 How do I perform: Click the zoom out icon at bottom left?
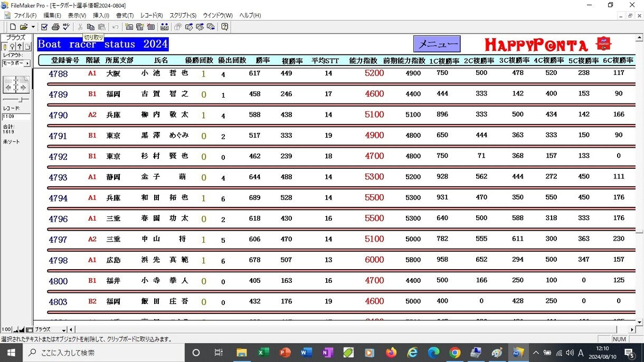[15, 329]
